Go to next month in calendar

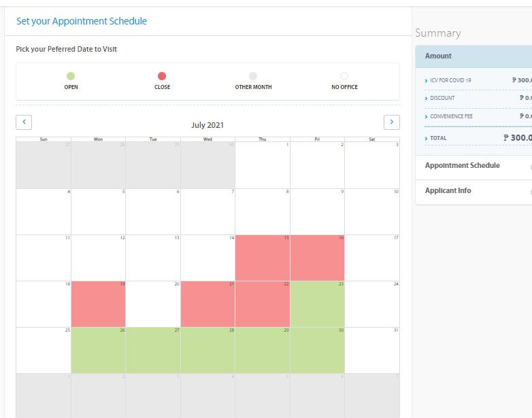pyautogui.click(x=391, y=122)
